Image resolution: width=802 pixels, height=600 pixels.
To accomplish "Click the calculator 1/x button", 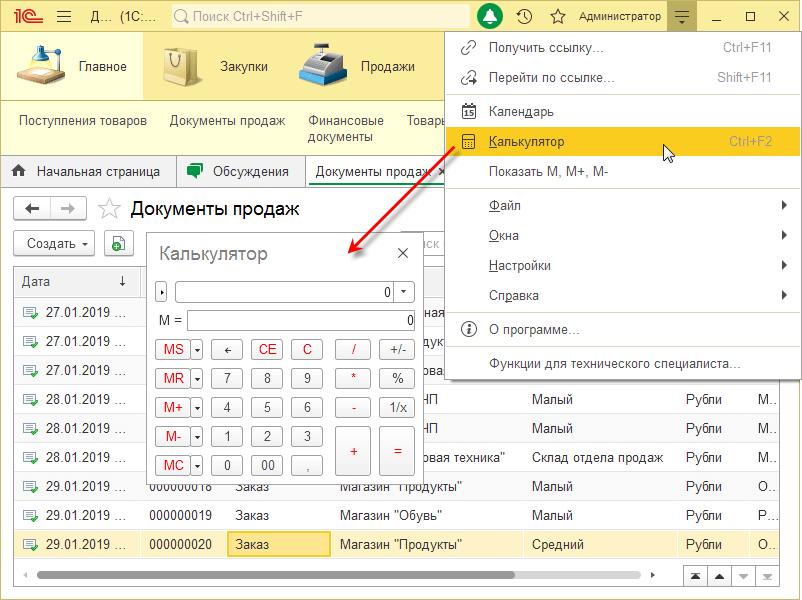I will pos(397,408).
